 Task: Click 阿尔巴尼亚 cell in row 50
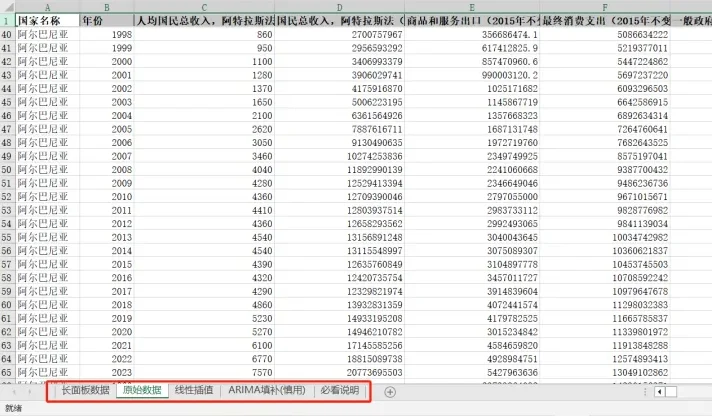click(47, 169)
